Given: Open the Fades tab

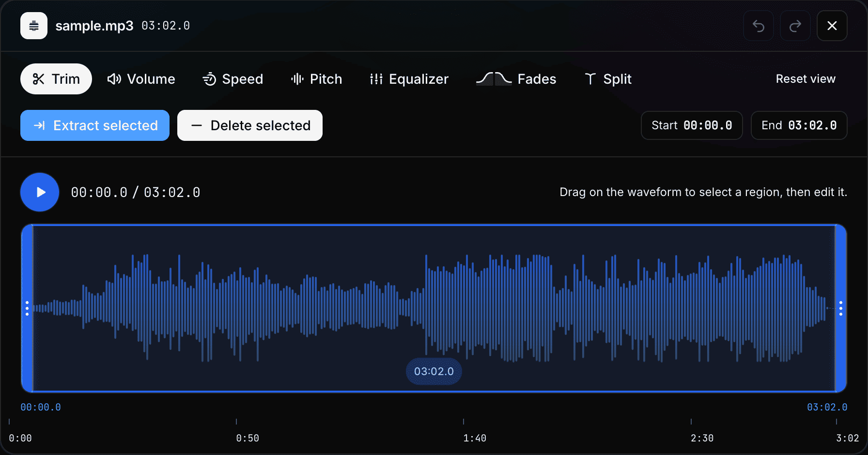Looking at the screenshot, I should pyautogui.click(x=516, y=79).
